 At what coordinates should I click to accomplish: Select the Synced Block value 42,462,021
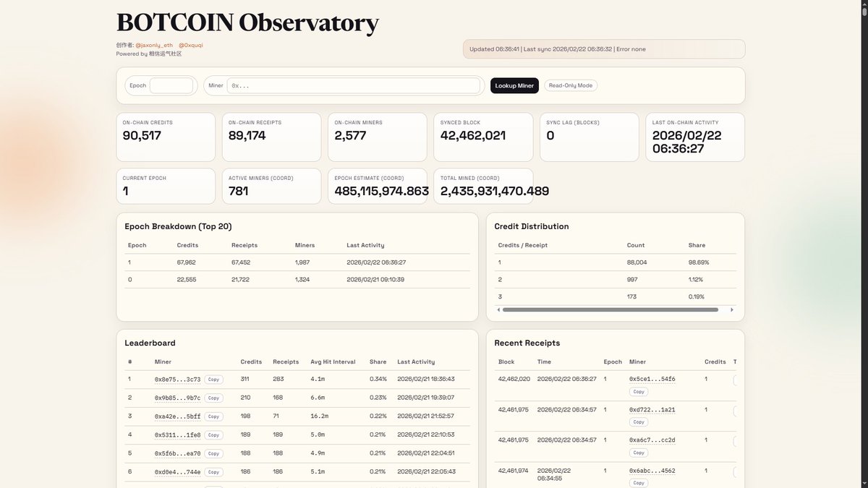[473, 135]
